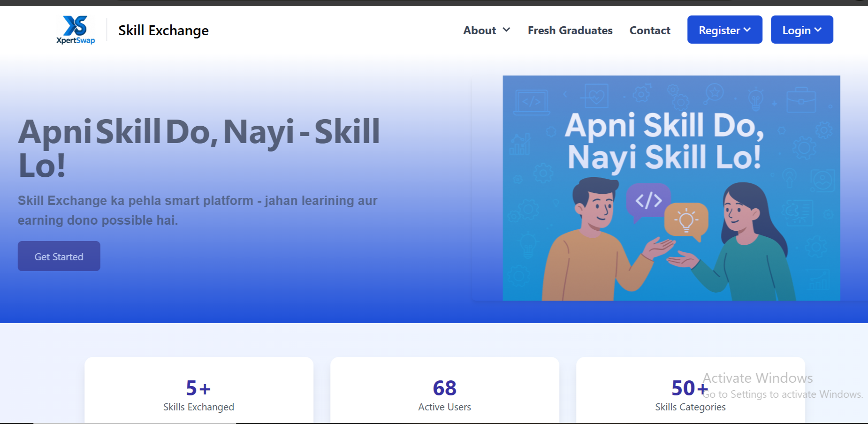Click the XpertSwap logo

pyautogui.click(x=76, y=30)
